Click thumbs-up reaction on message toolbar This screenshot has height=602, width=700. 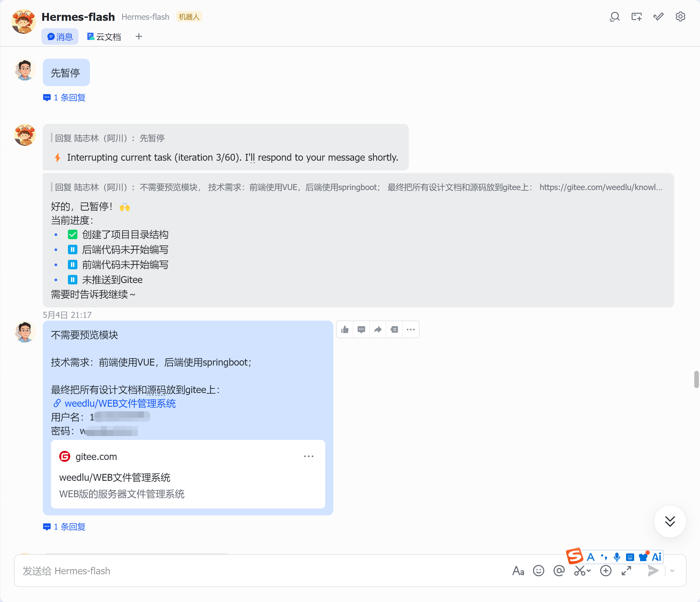click(345, 330)
